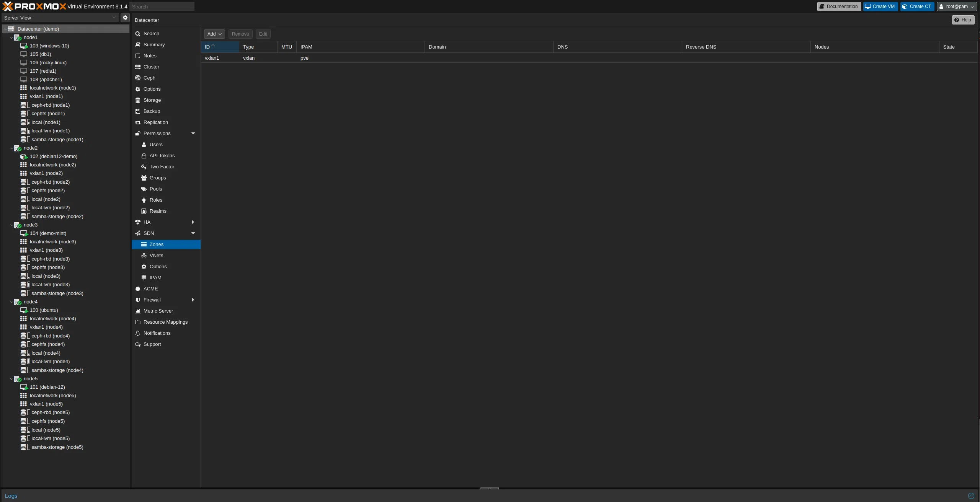Click the top search input field
Viewport: 980px width, 502px height.
[162, 7]
